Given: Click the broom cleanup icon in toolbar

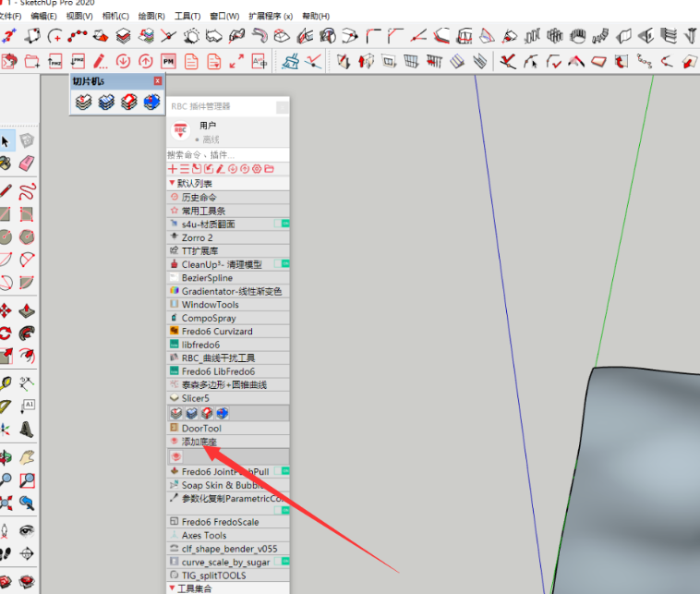Looking at the screenshot, I should coord(291,61).
